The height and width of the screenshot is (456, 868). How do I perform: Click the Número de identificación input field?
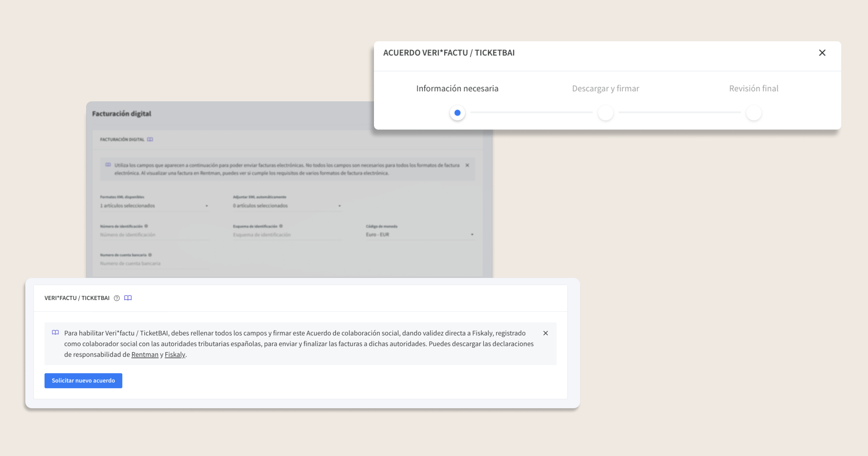coord(154,235)
